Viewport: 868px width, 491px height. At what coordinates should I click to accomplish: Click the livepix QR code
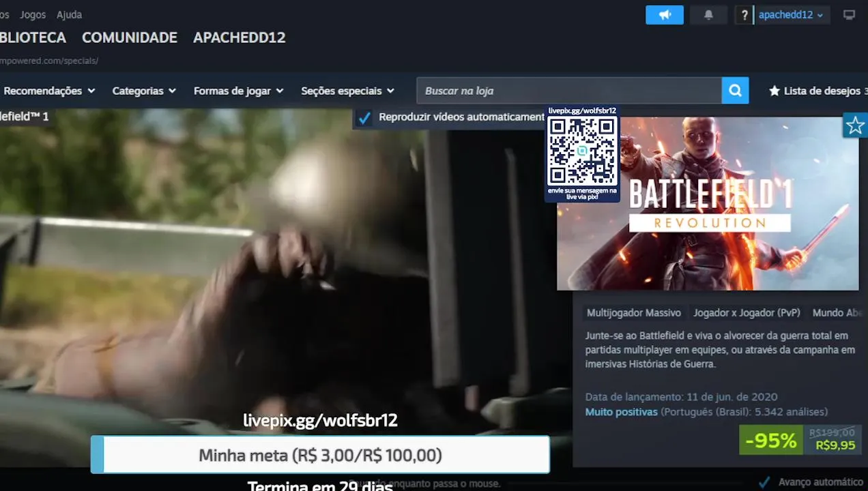point(583,151)
